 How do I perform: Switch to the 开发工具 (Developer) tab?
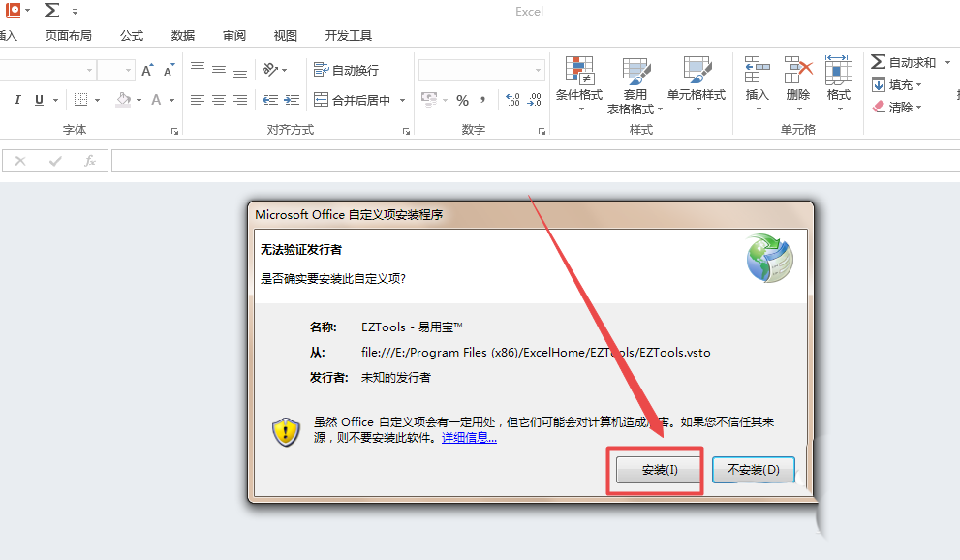pyautogui.click(x=349, y=36)
